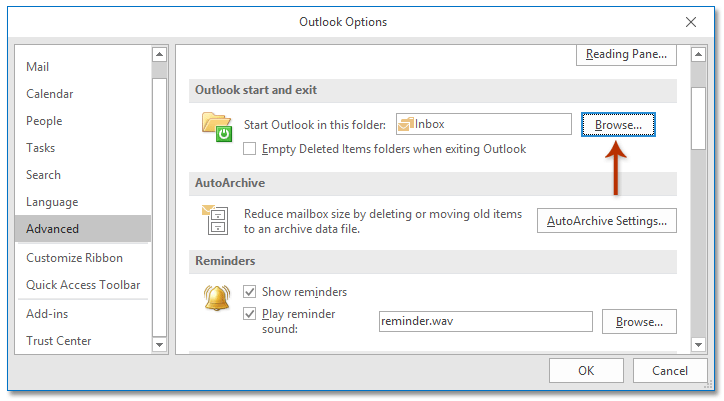Open the Trust Center category

click(x=58, y=341)
